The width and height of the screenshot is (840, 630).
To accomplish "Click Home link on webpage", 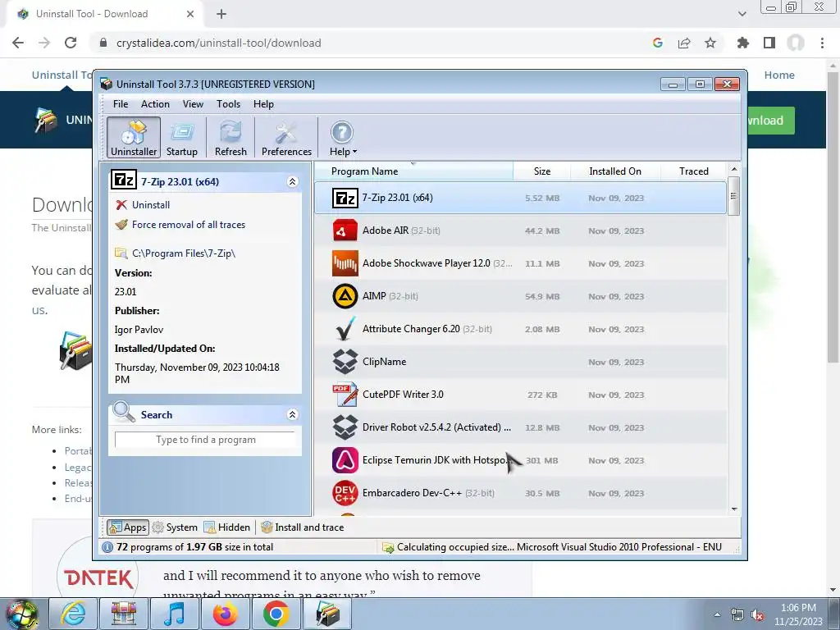I will coord(779,75).
